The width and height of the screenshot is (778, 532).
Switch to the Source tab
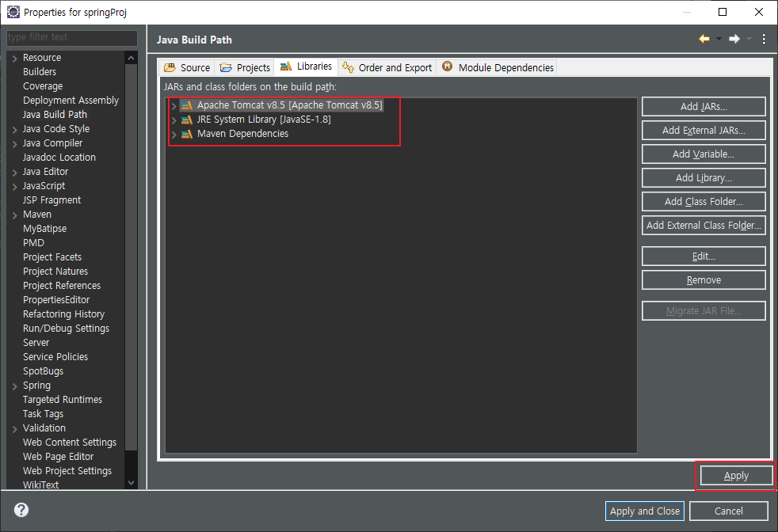point(187,67)
